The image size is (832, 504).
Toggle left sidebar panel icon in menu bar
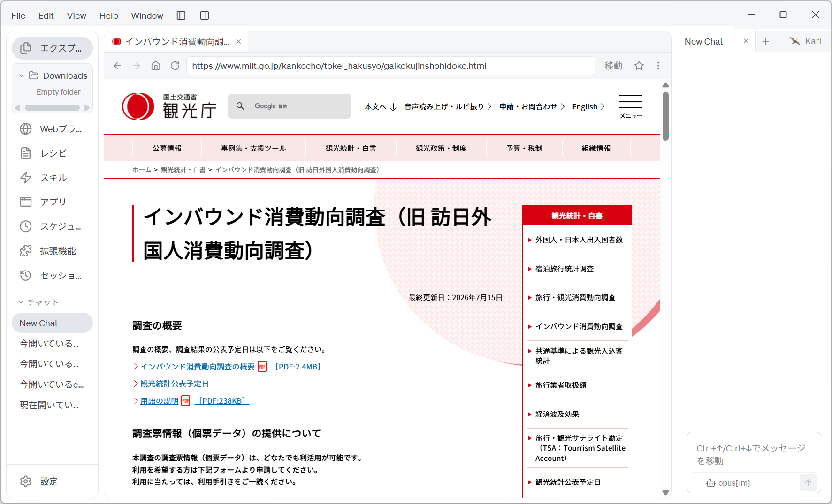pos(181,15)
